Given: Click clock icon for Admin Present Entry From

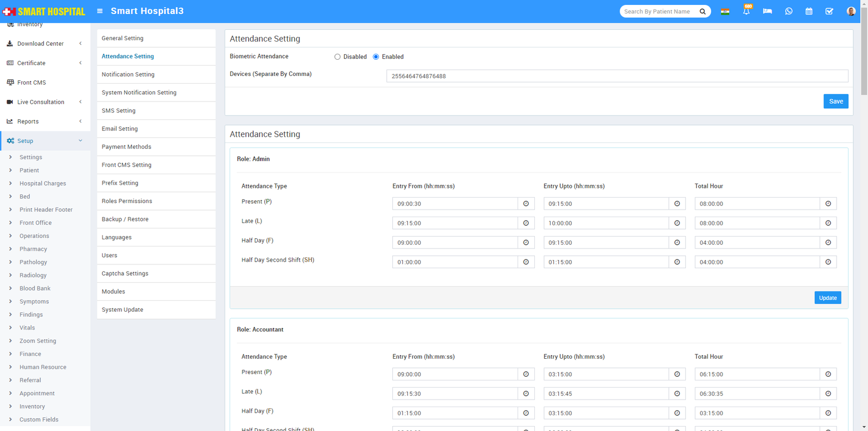Looking at the screenshot, I should [526, 204].
